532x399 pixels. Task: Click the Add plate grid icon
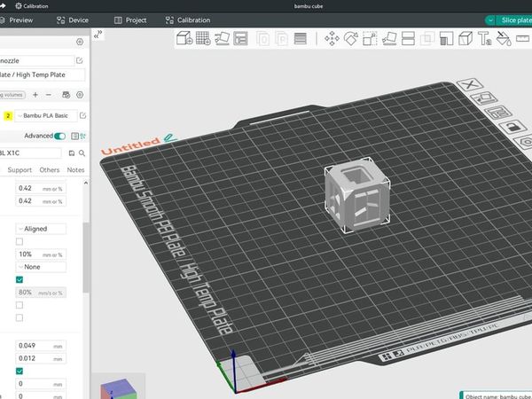pos(203,38)
